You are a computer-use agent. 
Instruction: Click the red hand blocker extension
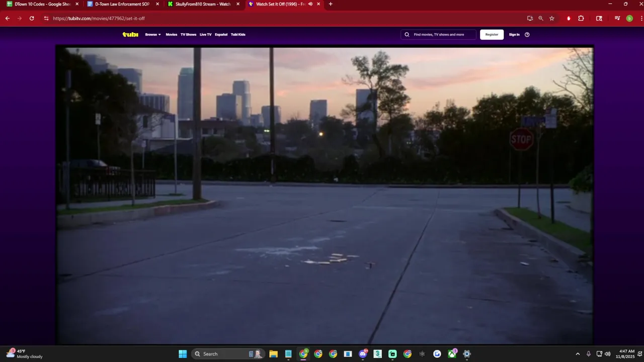coord(569,18)
